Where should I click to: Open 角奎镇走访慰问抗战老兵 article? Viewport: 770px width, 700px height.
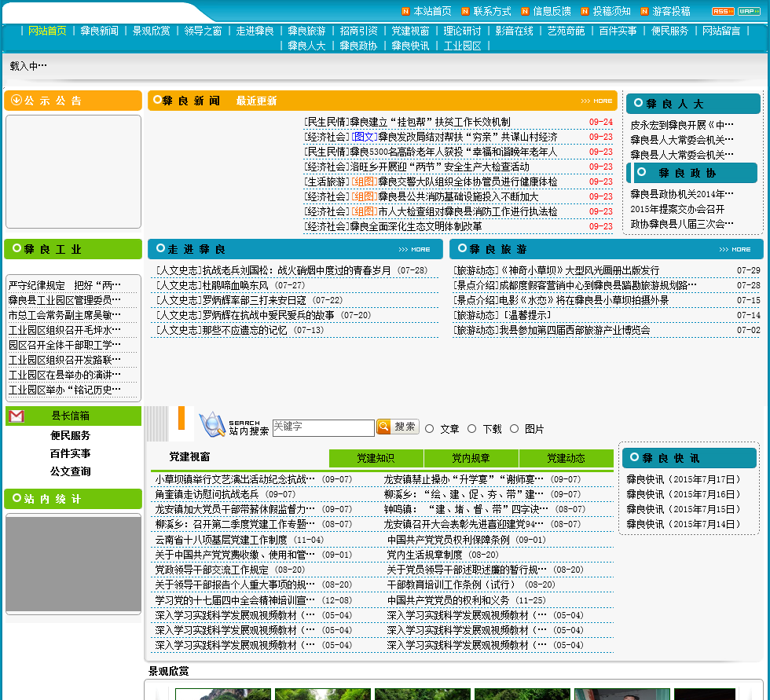coord(207,494)
